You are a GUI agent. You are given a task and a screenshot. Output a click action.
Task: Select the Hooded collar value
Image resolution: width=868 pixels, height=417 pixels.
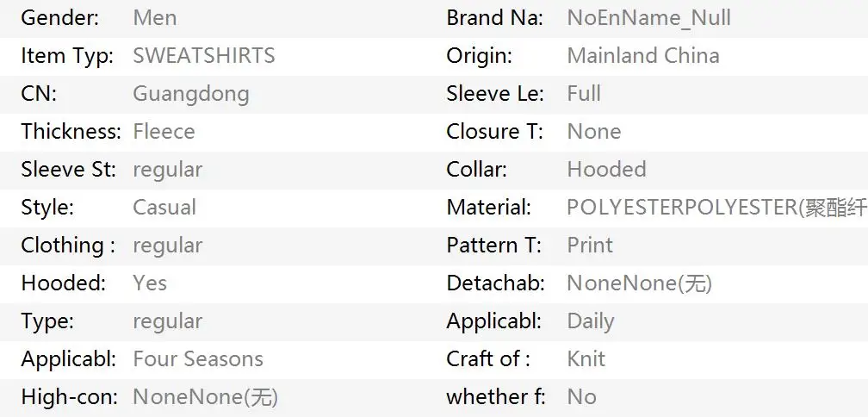pyautogui.click(x=607, y=170)
